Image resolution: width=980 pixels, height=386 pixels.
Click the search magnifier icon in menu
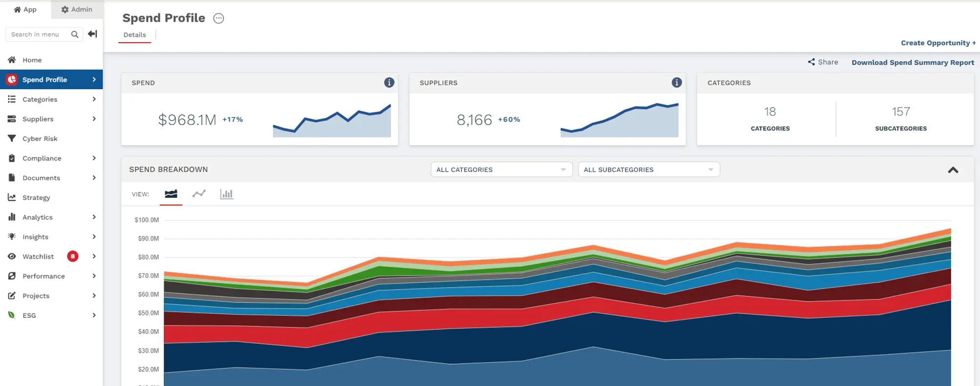(x=74, y=34)
